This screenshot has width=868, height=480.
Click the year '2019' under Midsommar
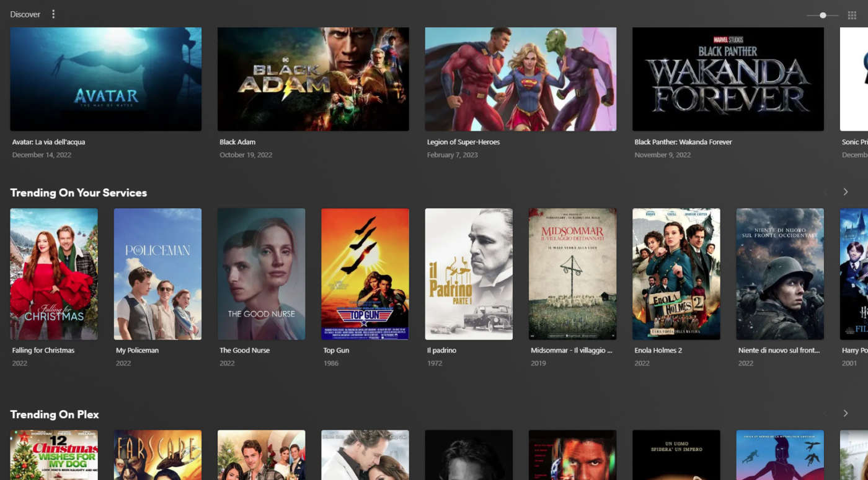click(538, 363)
